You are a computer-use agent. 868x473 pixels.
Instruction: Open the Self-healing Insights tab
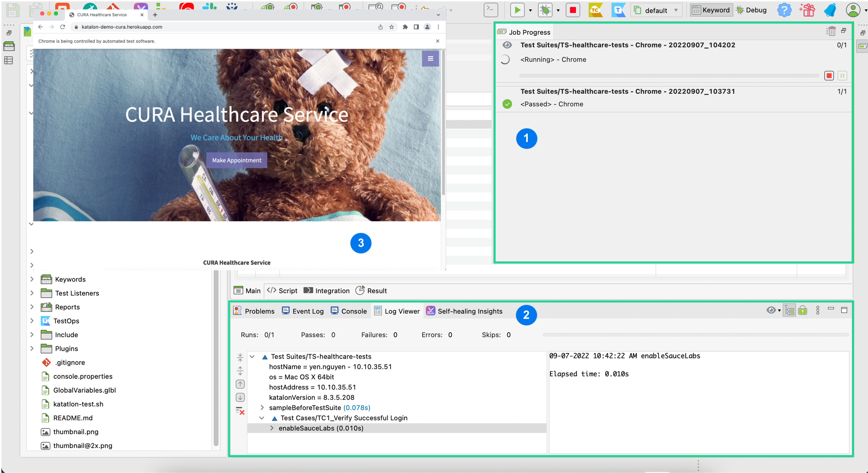click(x=464, y=311)
